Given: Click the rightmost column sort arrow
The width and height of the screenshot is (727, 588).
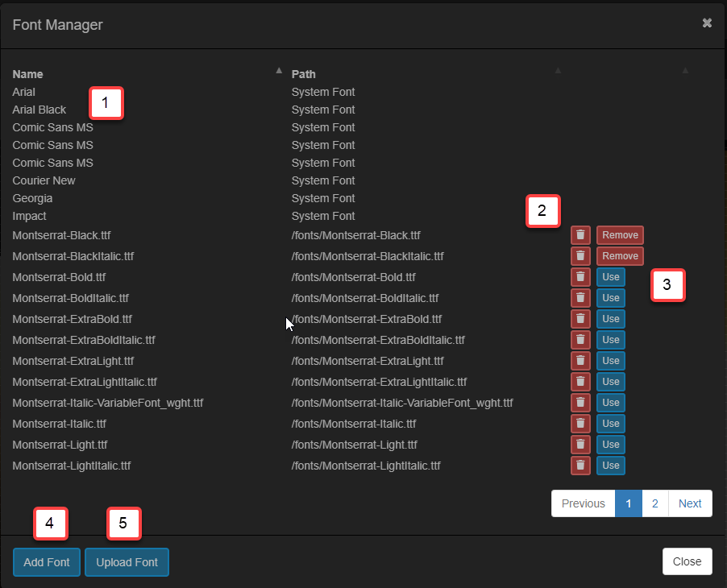Looking at the screenshot, I should point(684,70).
